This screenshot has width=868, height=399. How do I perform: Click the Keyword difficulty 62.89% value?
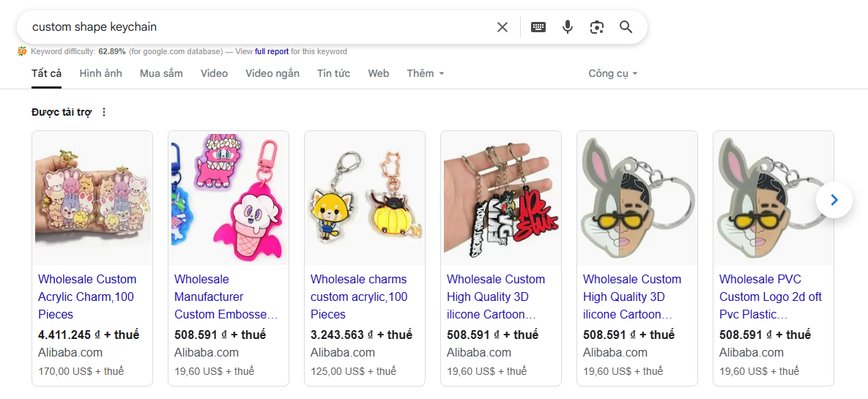point(112,51)
